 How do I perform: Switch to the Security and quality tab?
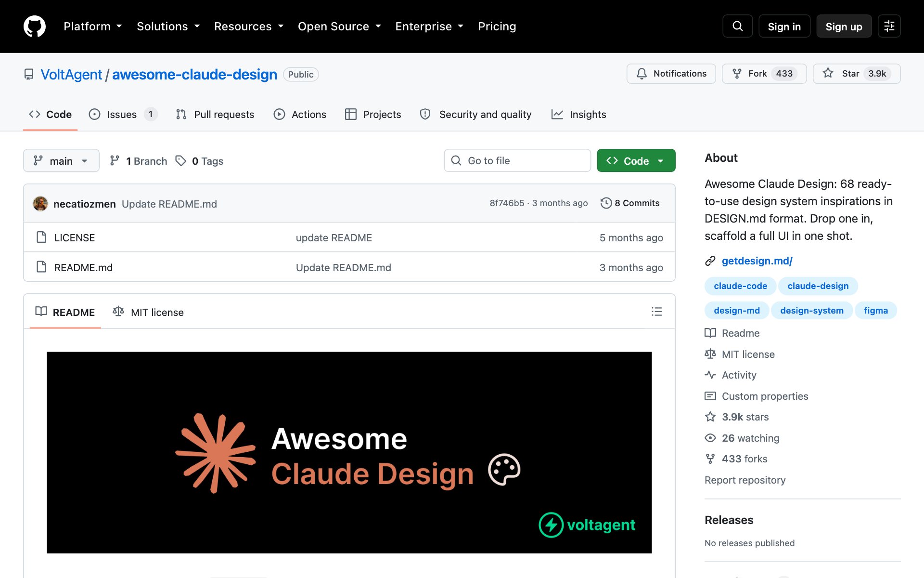pyautogui.click(x=475, y=114)
